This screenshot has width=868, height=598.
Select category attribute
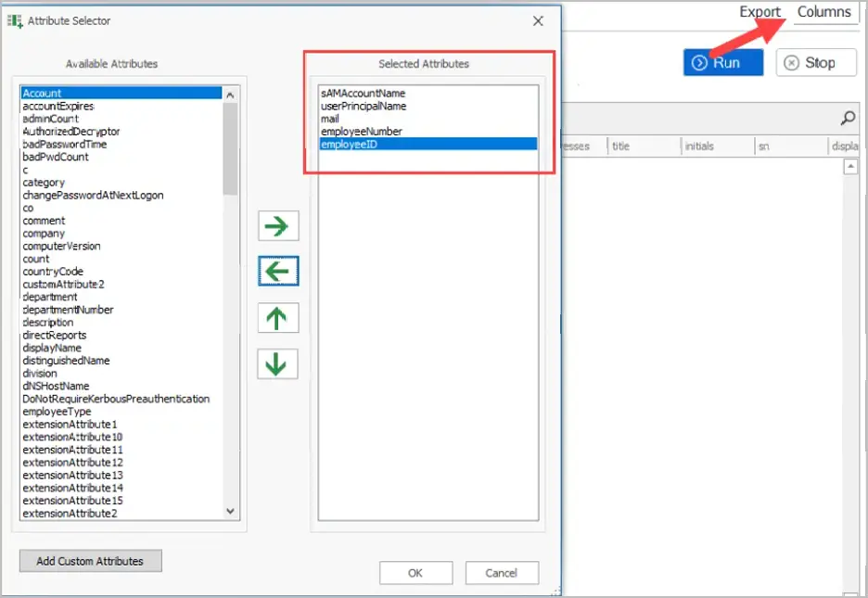pos(44,182)
